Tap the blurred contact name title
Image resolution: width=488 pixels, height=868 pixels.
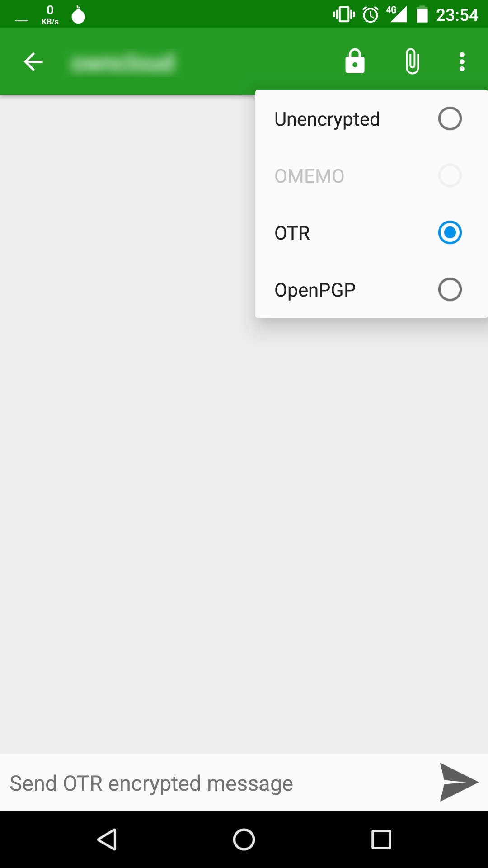pos(123,63)
